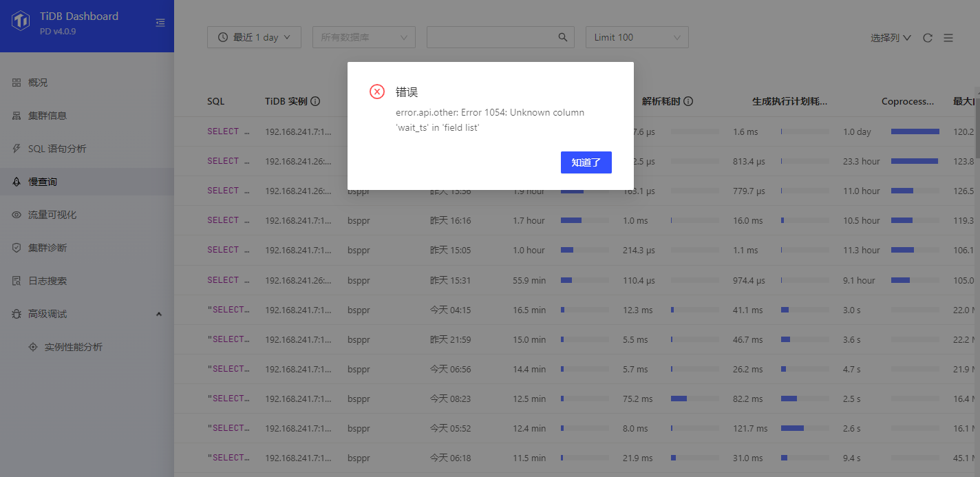Navigate to 流量可视化 page
Screen dimensions: 980x477
pyautogui.click(x=52, y=215)
